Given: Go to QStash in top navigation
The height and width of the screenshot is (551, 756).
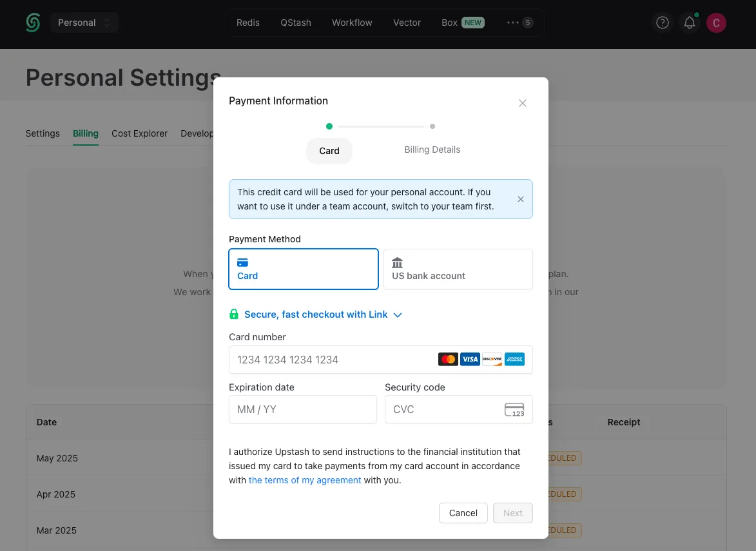Looking at the screenshot, I should (296, 23).
